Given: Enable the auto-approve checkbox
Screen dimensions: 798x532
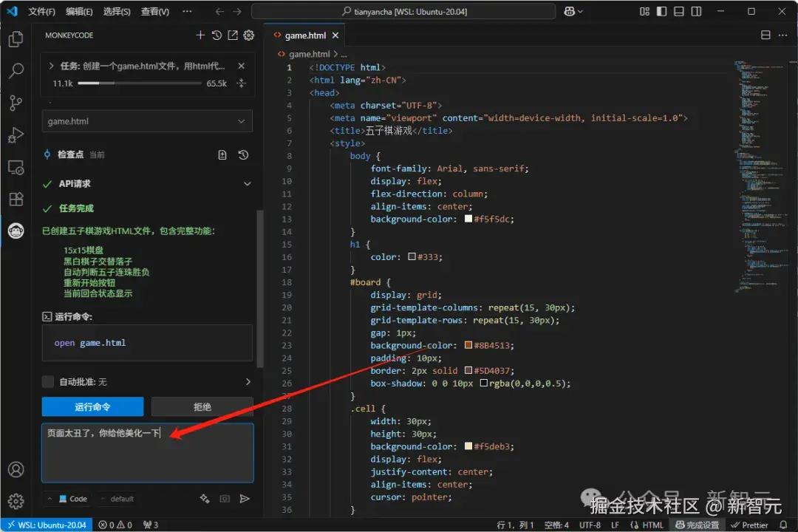Looking at the screenshot, I should click(48, 382).
